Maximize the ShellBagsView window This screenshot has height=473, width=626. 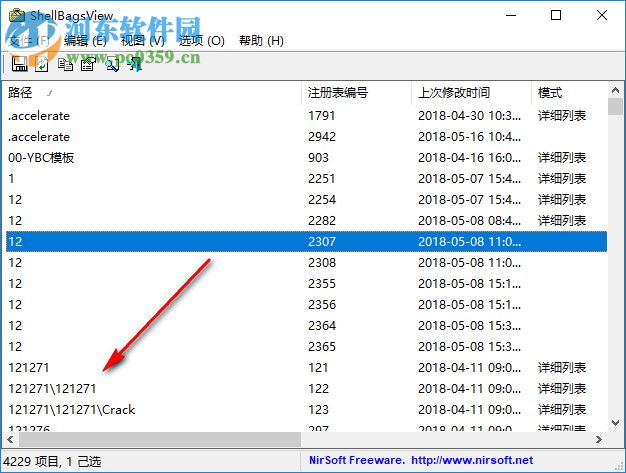[x=556, y=15]
